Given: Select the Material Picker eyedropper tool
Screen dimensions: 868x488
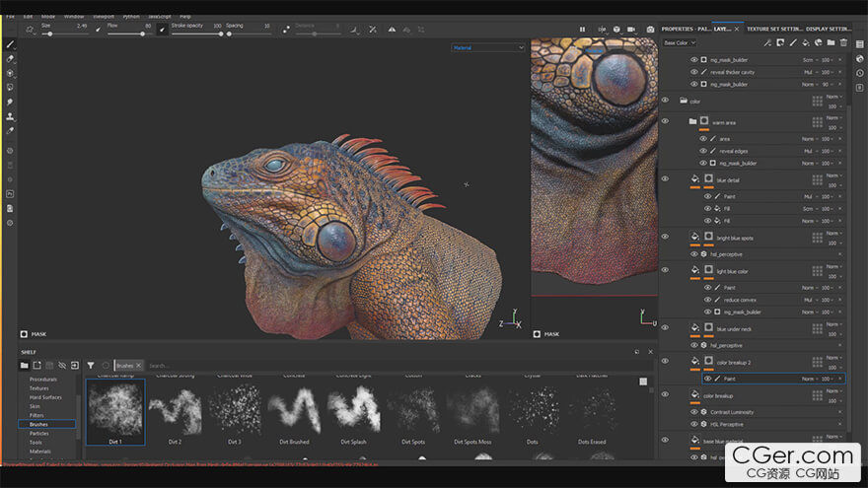Looking at the screenshot, I should tap(10, 130).
